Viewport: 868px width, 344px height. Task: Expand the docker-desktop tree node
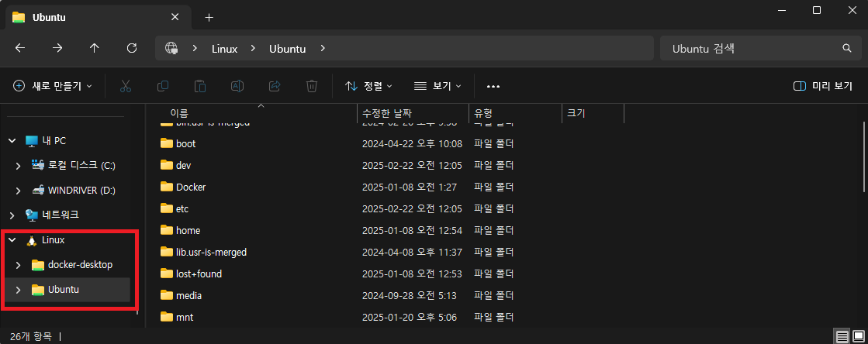click(19, 265)
